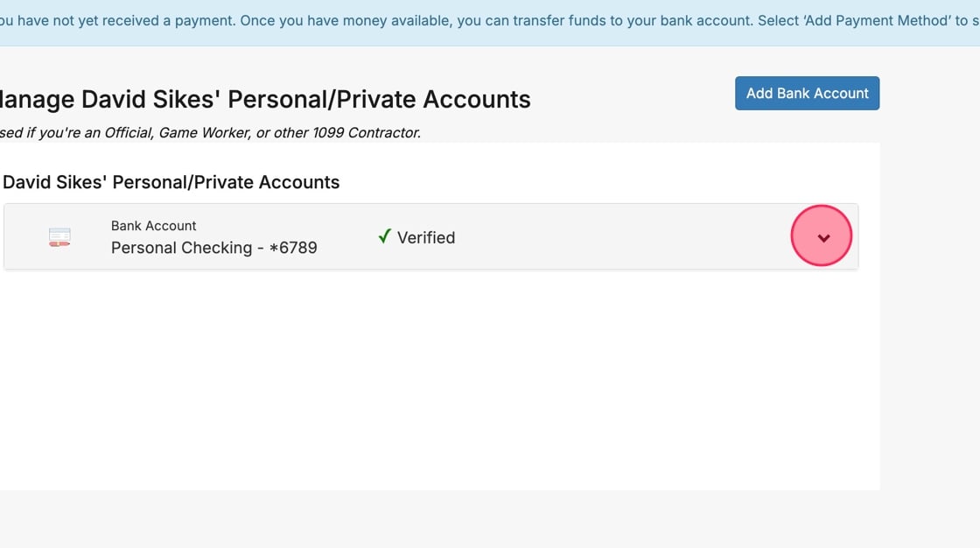Click the green Verified checkmark icon
Screen dimensions: 980x548
pyautogui.click(x=384, y=236)
